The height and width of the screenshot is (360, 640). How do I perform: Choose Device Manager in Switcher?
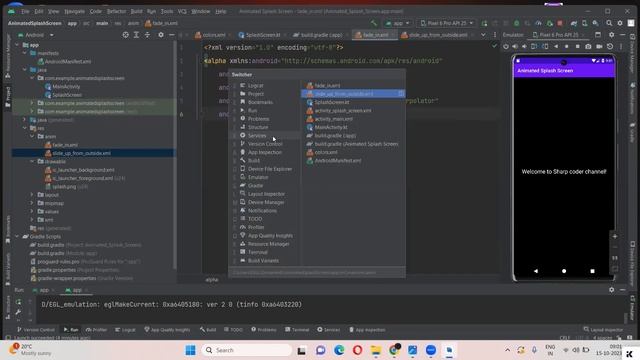pos(266,202)
